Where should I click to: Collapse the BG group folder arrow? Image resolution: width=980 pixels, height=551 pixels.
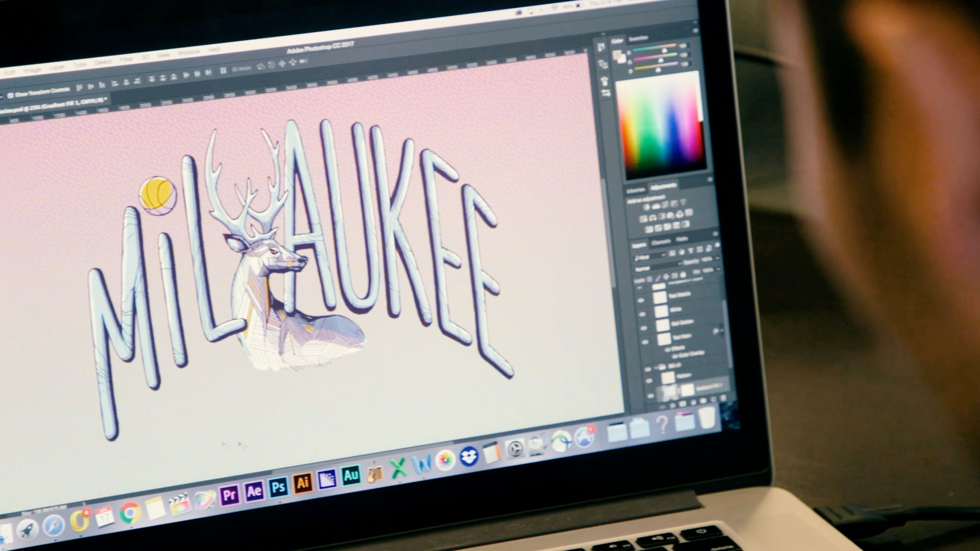coord(656,368)
